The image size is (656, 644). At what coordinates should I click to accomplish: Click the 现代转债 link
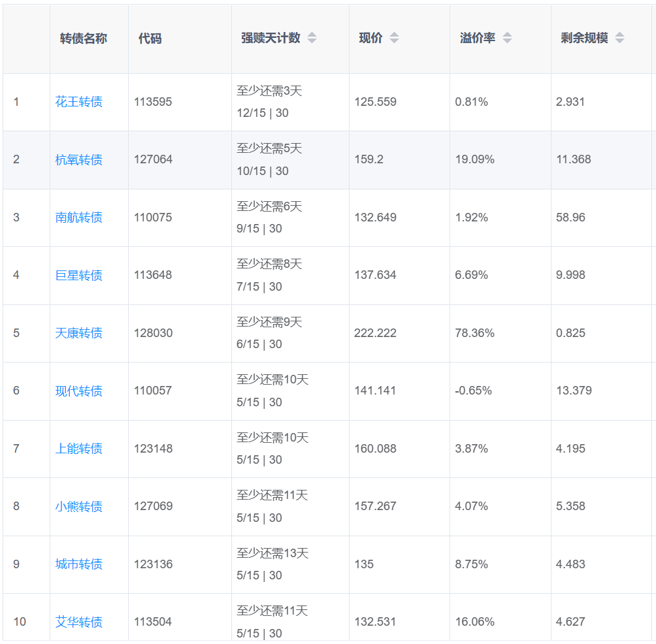[x=79, y=391]
